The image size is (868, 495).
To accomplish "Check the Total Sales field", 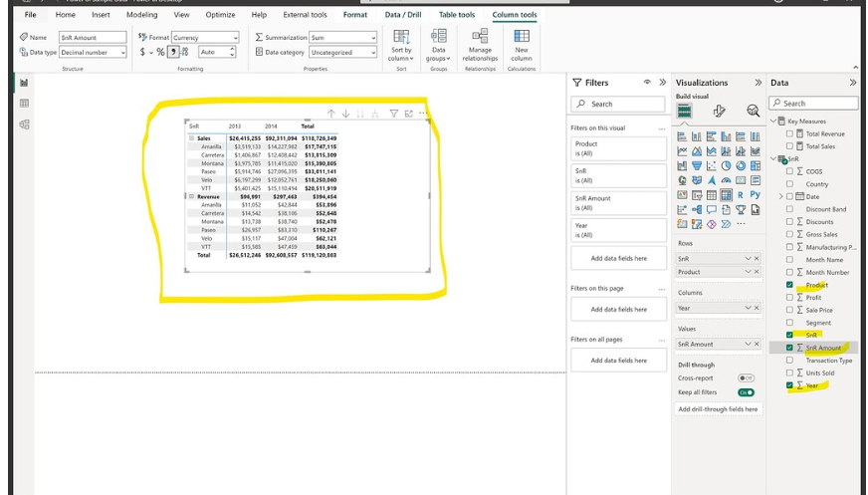I will 789,146.
